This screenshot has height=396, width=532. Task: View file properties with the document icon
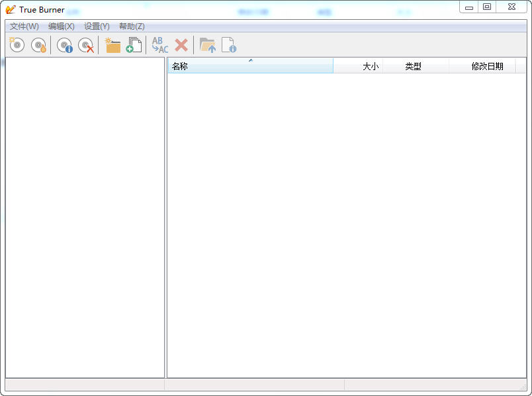229,44
